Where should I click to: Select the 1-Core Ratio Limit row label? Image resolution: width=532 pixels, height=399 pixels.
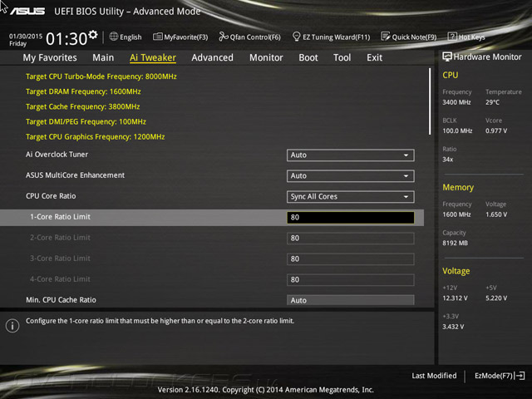coord(60,216)
